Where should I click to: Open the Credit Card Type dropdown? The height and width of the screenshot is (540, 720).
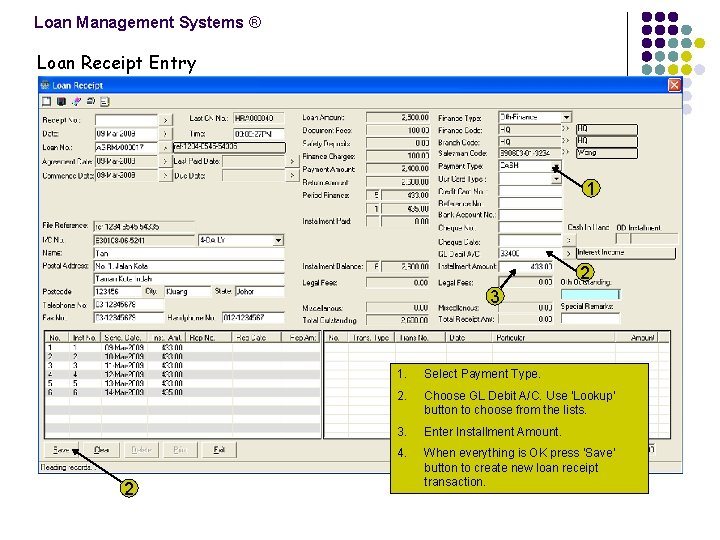point(556,179)
